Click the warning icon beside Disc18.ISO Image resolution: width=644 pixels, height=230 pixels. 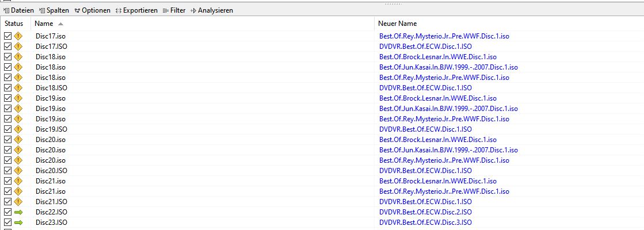point(18,88)
